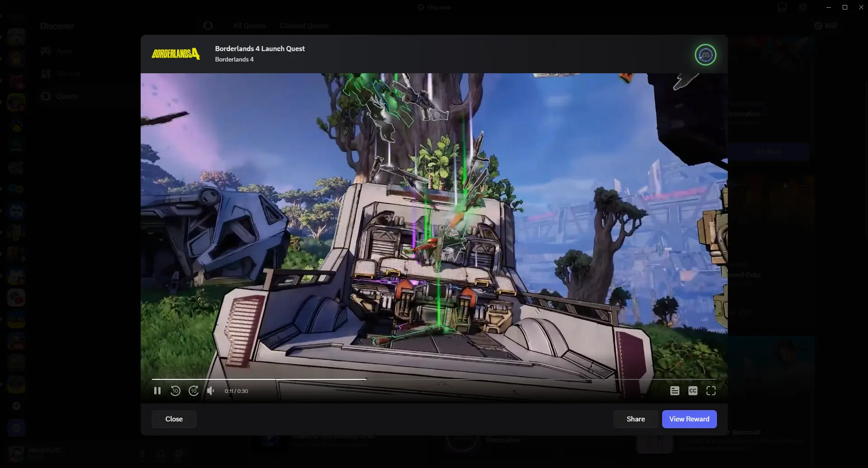Viewport: 868px width, 468px height.
Task: Click the Discord avatar icon in dialog header
Action: (706, 55)
